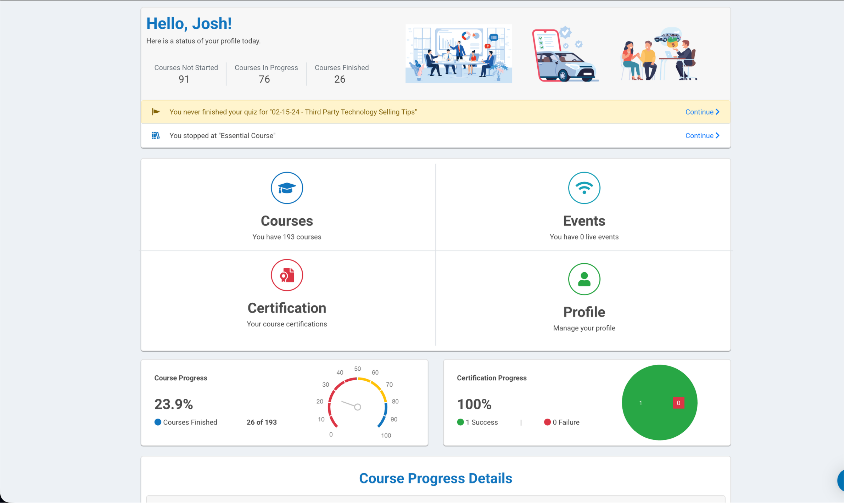Click the flag icon on quiz reminder
Screen dimensions: 845x504
point(156,112)
